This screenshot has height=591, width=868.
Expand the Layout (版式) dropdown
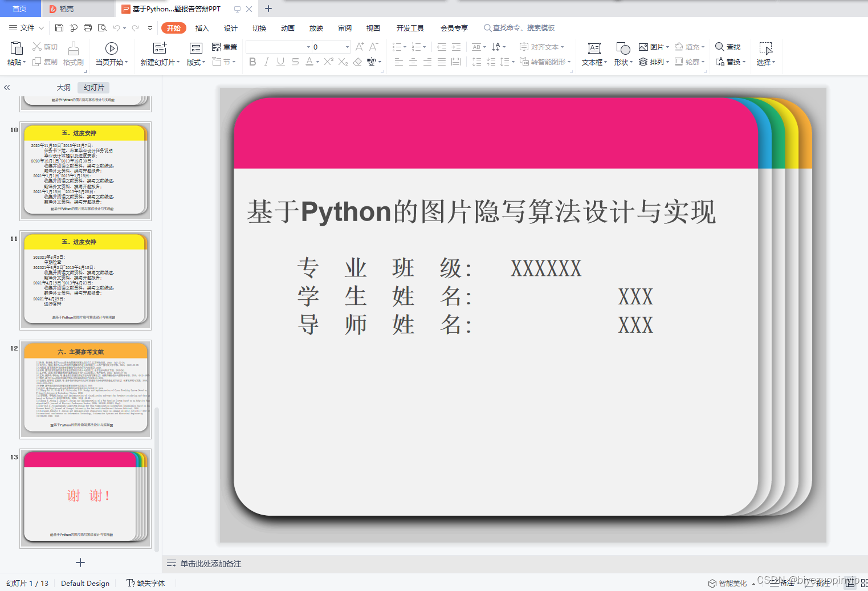tap(196, 62)
